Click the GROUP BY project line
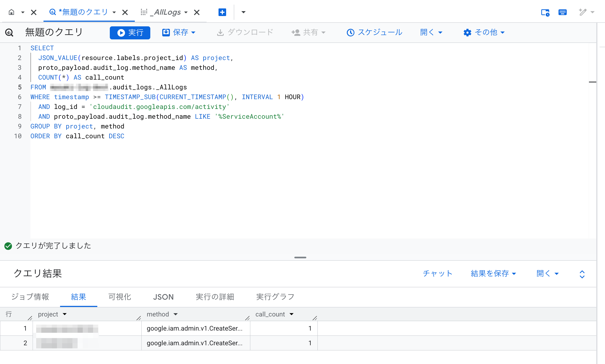 pyautogui.click(x=77, y=126)
